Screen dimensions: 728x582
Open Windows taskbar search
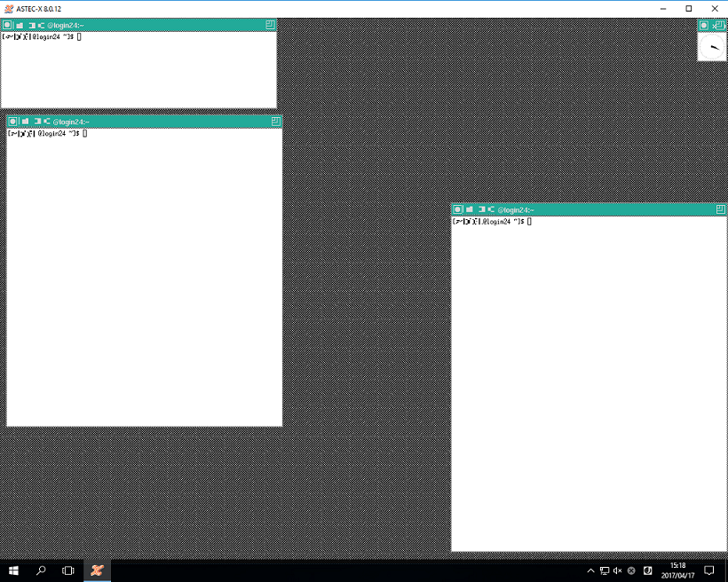coord(41,570)
